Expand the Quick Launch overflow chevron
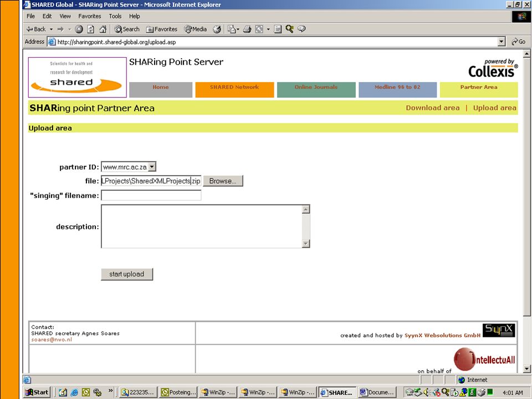Image resolution: width=532 pixels, height=399 pixels. pos(111,391)
